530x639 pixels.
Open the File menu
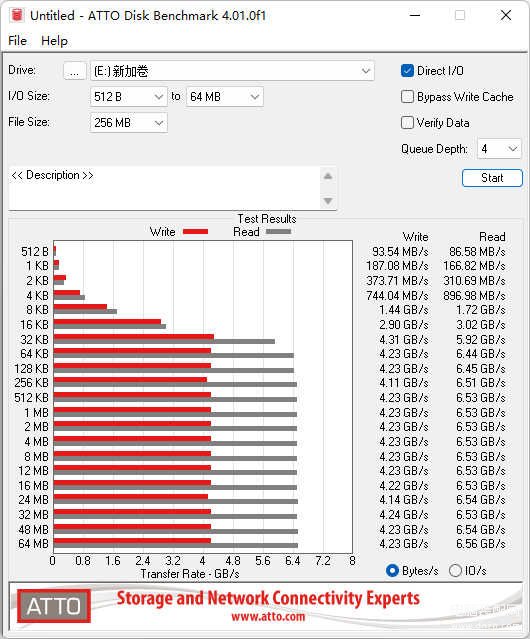[x=18, y=41]
